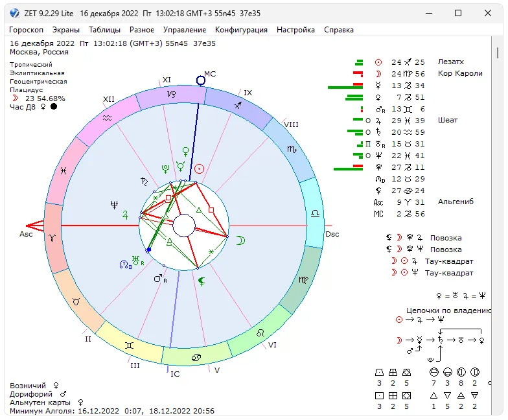Screen dimensions: 508x420
Task: Click the Saturn glyph inside the chart wheel
Action: tap(144, 181)
